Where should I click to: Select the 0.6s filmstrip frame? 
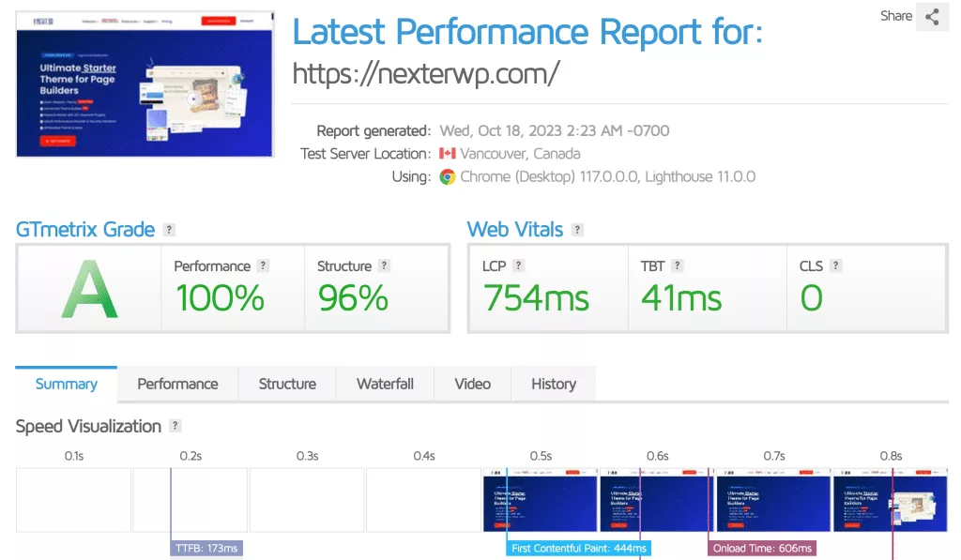[x=656, y=500]
